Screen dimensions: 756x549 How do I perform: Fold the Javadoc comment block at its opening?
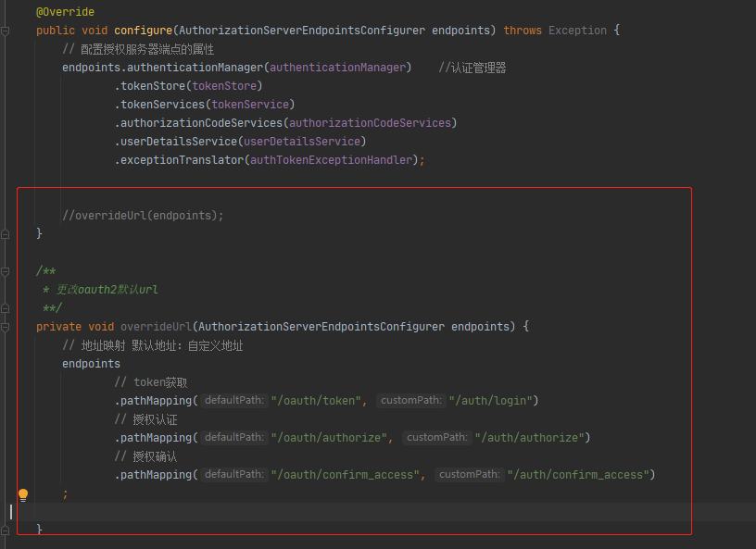6,271
